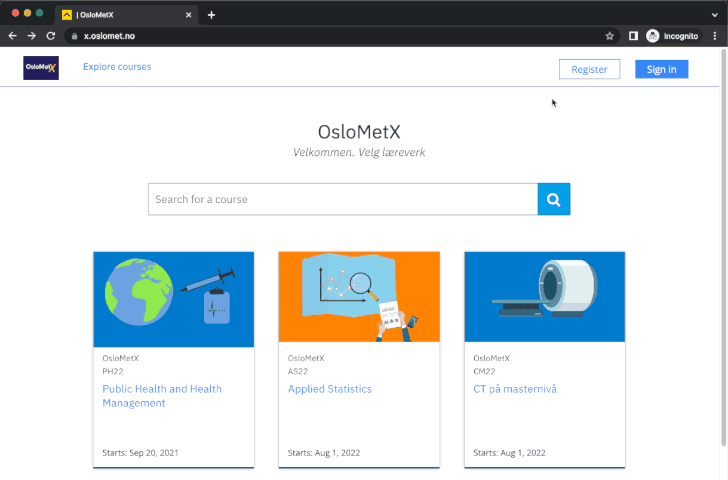Screen dimensions: 728x480
Task: Click the Public Health course thumbnail
Action: [174, 299]
